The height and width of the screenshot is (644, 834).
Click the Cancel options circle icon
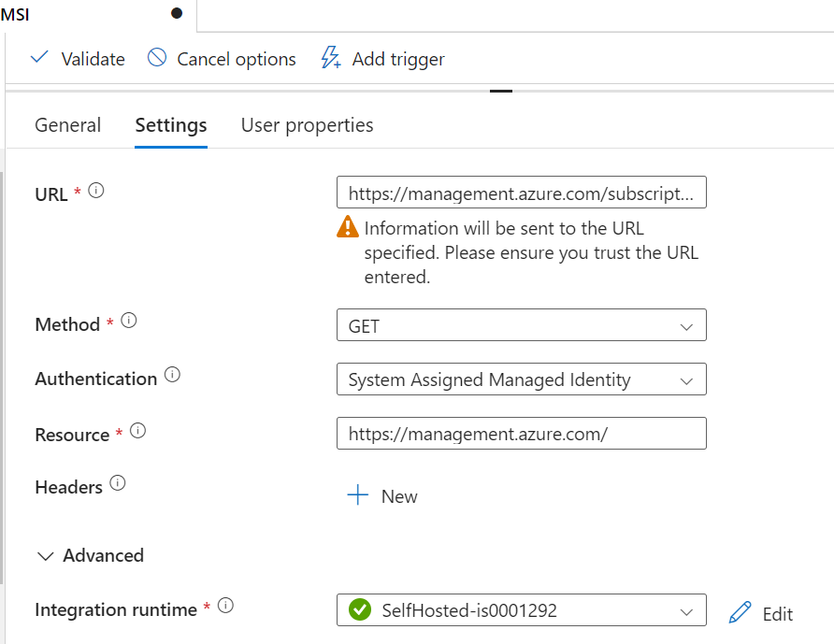click(157, 58)
